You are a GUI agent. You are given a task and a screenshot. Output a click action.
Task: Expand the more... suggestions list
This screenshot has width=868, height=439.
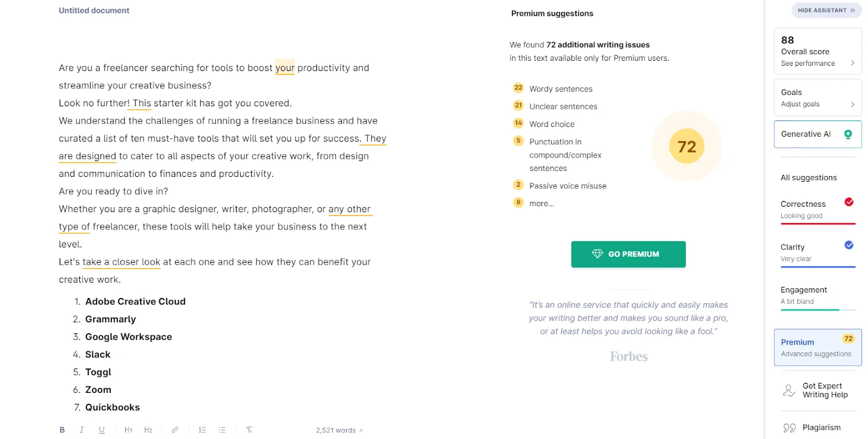pos(541,203)
